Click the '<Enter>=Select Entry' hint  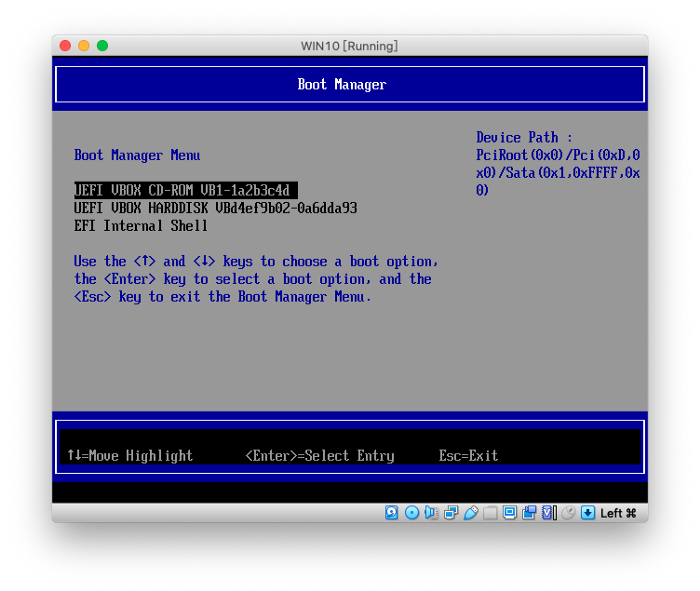coord(319,456)
